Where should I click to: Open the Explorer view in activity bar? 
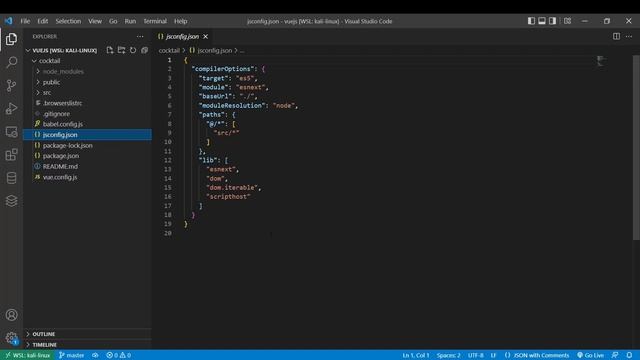click(x=11, y=39)
